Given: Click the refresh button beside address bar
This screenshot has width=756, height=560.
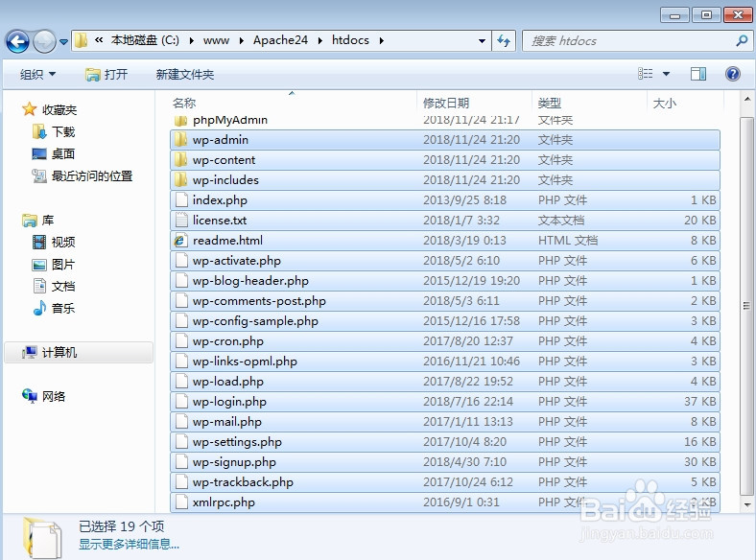Looking at the screenshot, I should click(504, 41).
